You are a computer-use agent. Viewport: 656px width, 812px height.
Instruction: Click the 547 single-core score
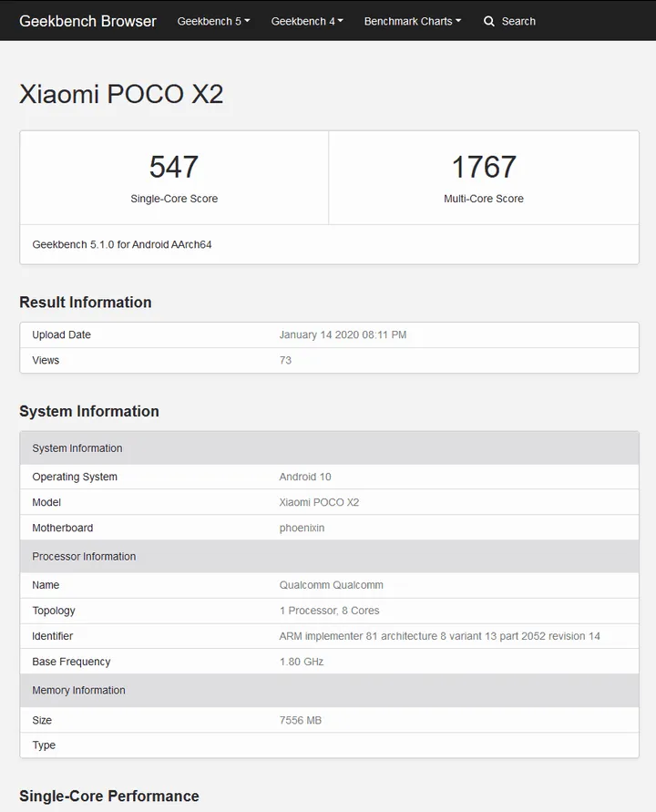pos(174,167)
